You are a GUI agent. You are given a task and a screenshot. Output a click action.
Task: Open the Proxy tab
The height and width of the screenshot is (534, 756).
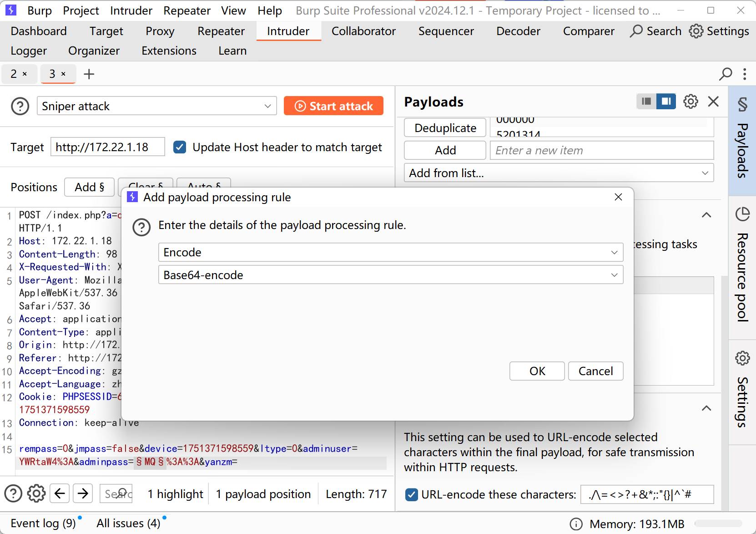pyautogui.click(x=160, y=31)
